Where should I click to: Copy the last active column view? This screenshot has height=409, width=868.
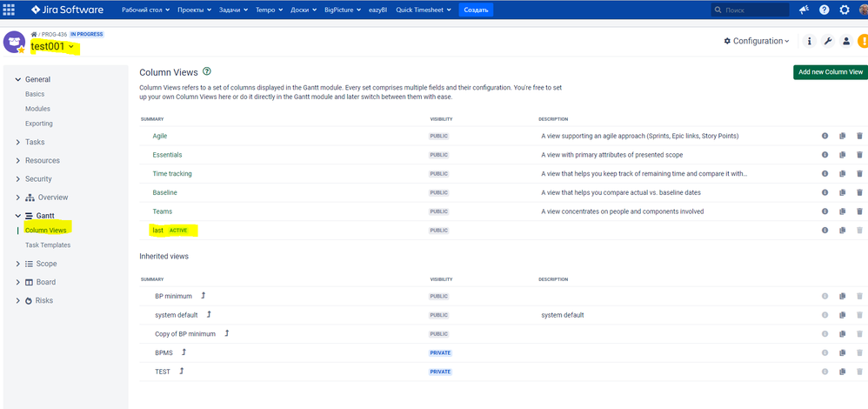[843, 230]
